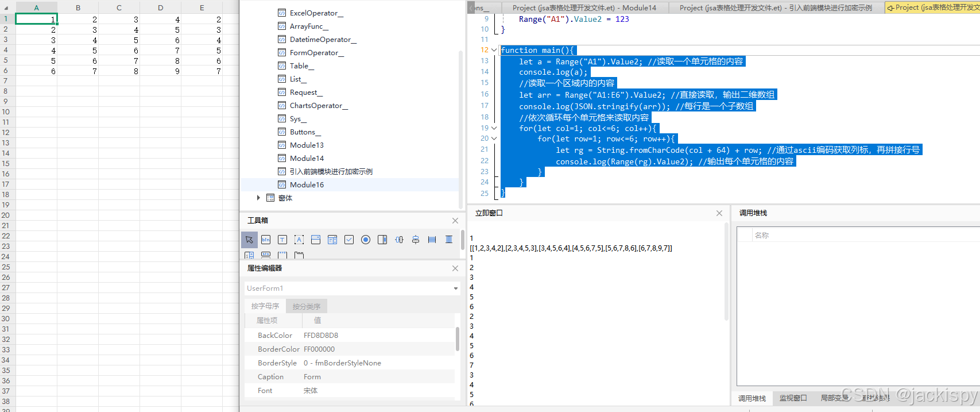
Task: Open the UserForm1 object dropdown
Action: pyautogui.click(x=456, y=288)
